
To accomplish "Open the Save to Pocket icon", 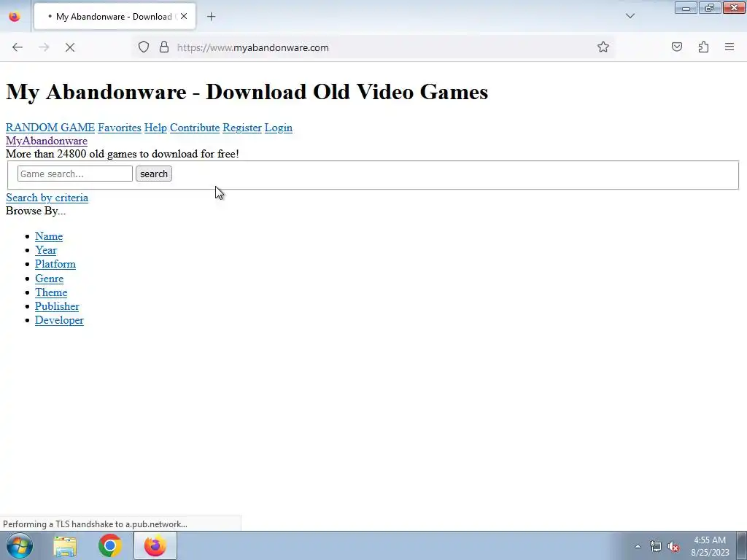I will tap(676, 47).
